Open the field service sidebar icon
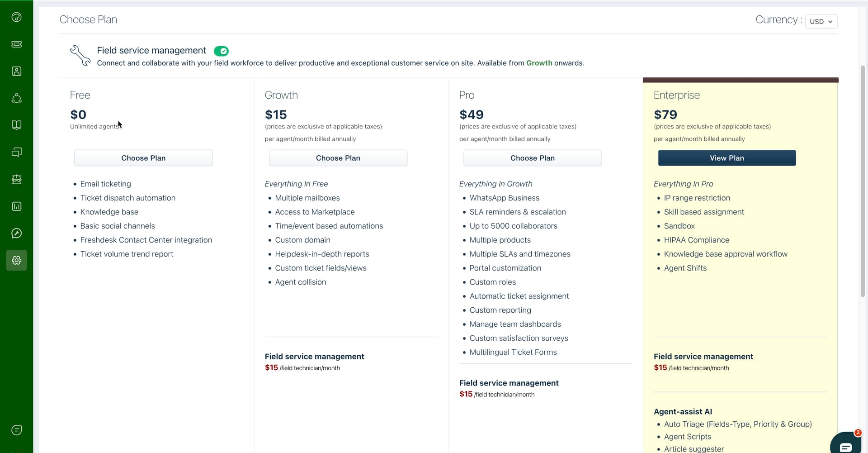Image resolution: width=868 pixels, height=453 pixels. (16, 179)
